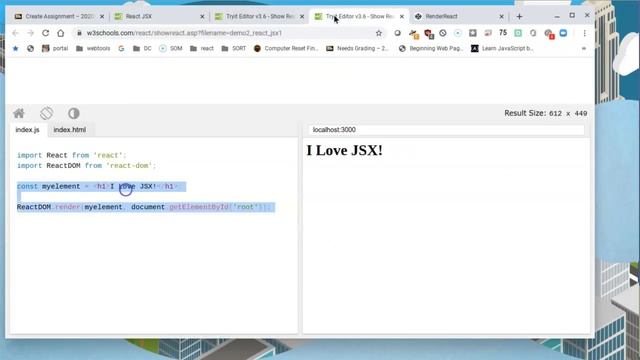Close the active Tryit Editor tab
This screenshot has width=640, height=360.
pos(402,17)
